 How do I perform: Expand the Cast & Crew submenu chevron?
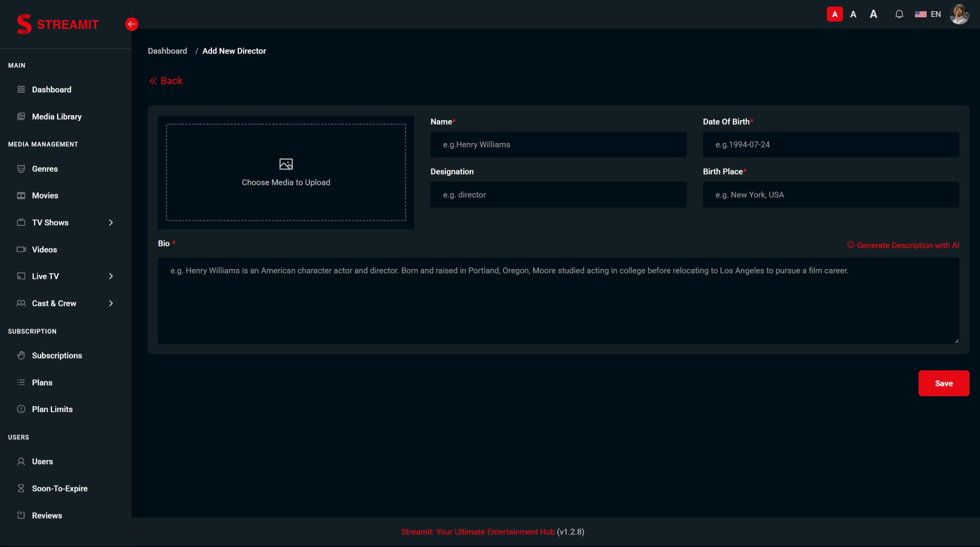(x=111, y=303)
